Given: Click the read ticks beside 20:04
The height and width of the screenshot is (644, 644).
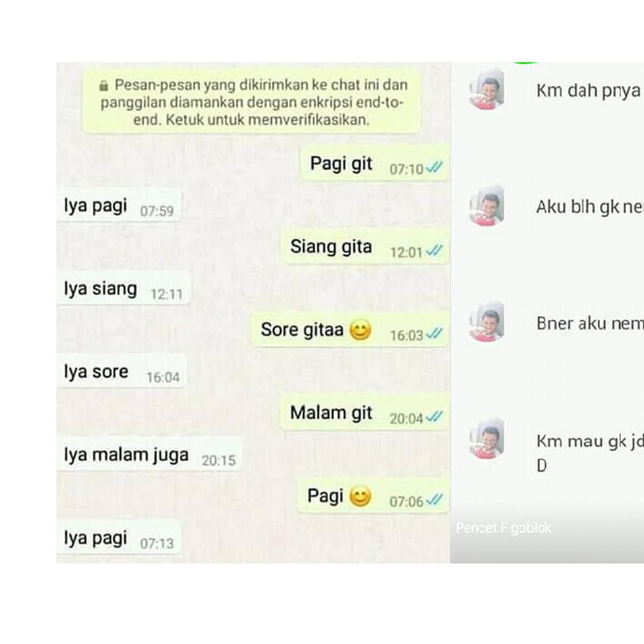Looking at the screenshot, I should tap(434, 416).
